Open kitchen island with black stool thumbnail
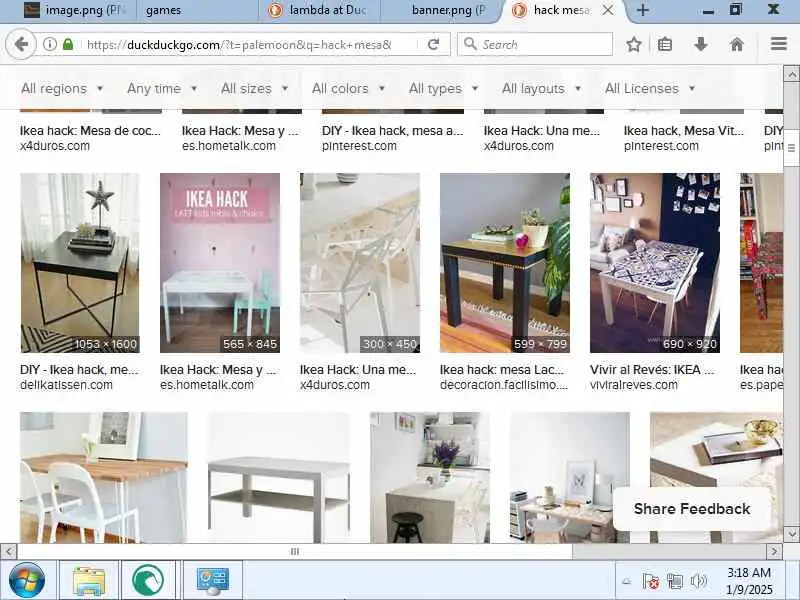This screenshot has height=600, width=800. tap(430, 478)
